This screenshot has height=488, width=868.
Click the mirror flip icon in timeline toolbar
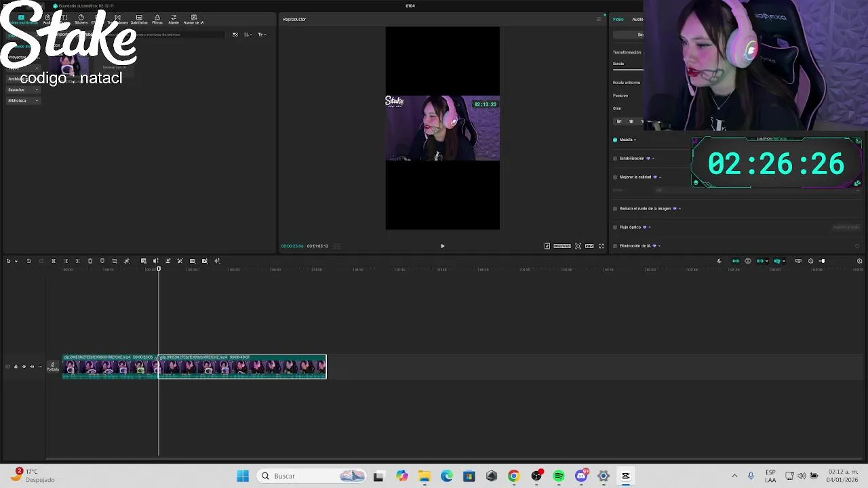point(155,261)
